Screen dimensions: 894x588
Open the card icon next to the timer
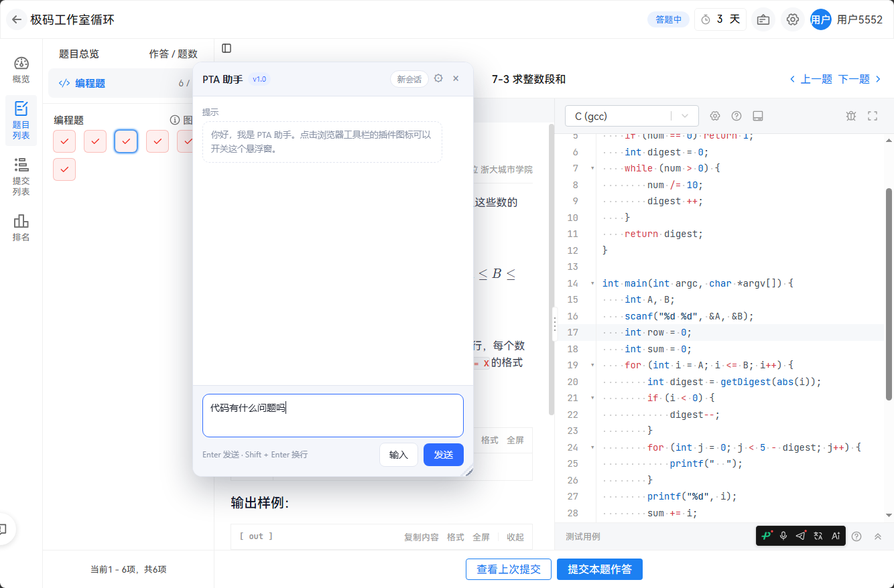(x=763, y=19)
